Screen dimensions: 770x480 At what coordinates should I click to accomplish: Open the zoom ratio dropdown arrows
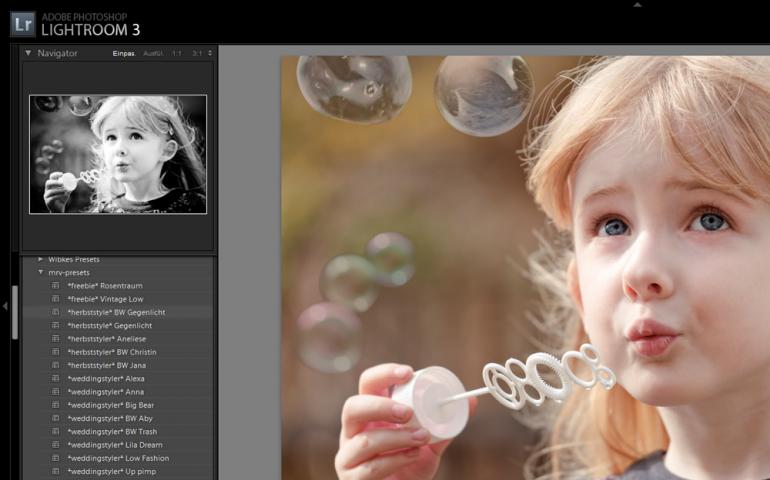(210, 53)
